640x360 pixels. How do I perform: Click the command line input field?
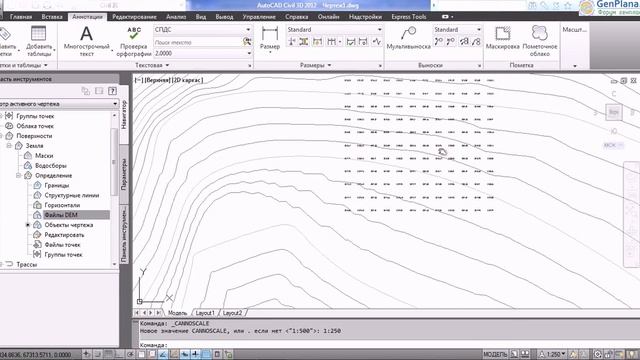coord(388,345)
